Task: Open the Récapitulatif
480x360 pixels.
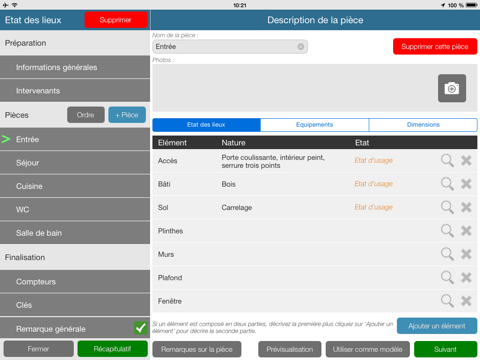Action: pyautogui.click(x=112, y=349)
